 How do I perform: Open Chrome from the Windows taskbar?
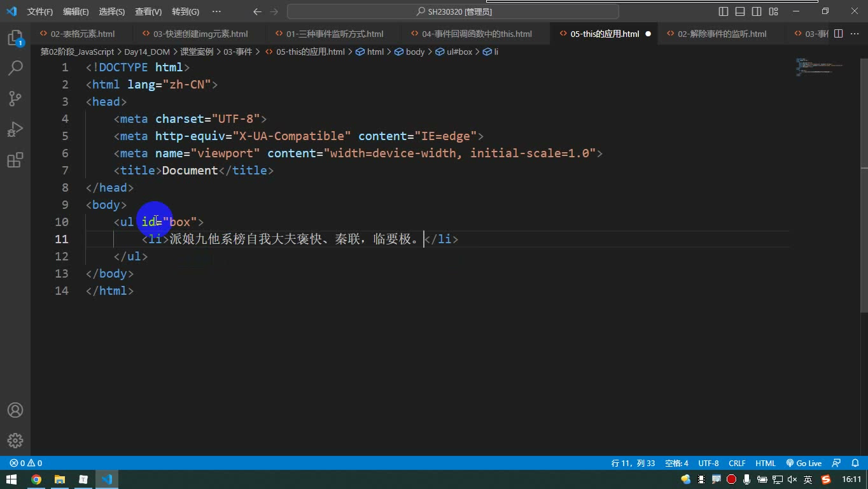pos(36,479)
